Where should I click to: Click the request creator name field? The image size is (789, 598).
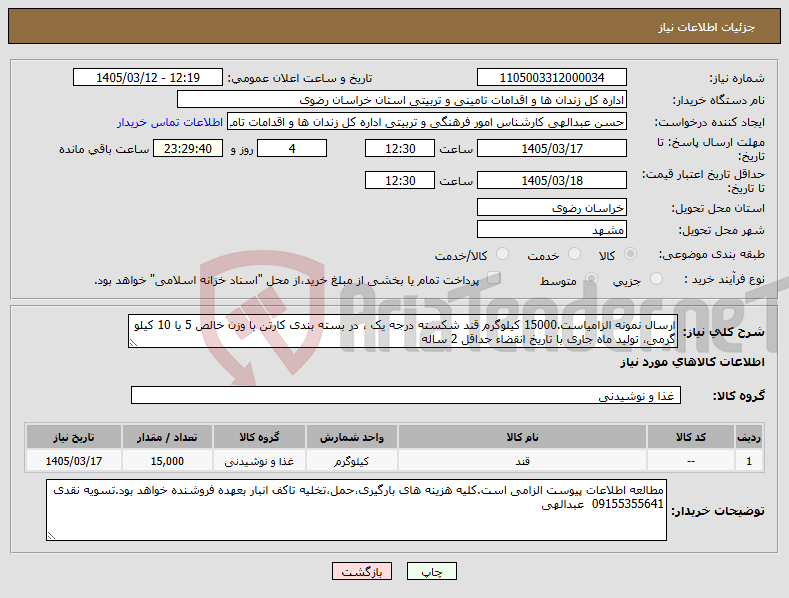pyautogui.click(x=427, y=122)
